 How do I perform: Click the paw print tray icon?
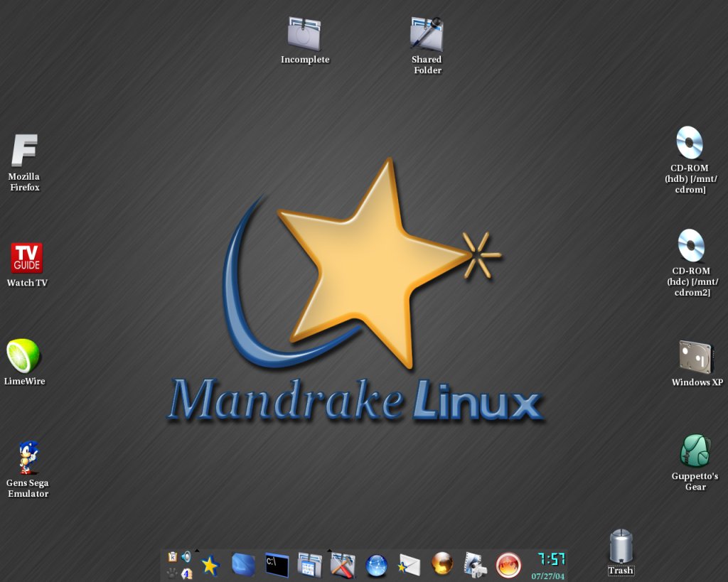click(x=172, y=573)
